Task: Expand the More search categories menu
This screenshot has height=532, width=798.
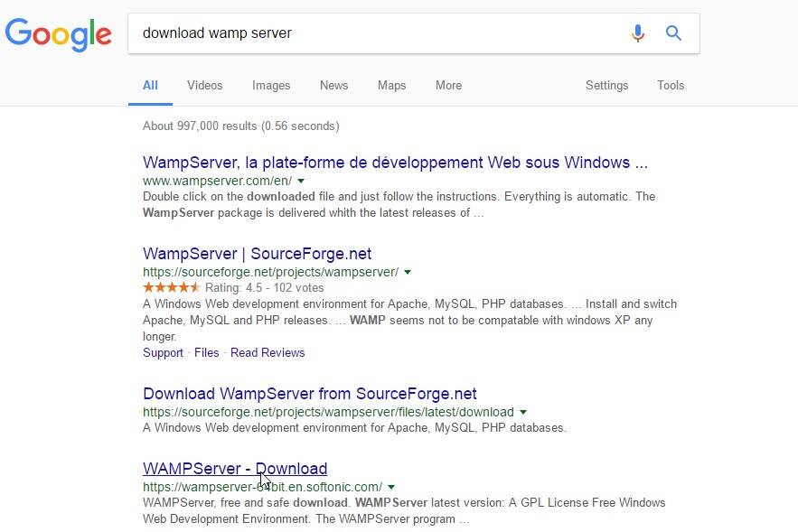Action: point(448,85)
